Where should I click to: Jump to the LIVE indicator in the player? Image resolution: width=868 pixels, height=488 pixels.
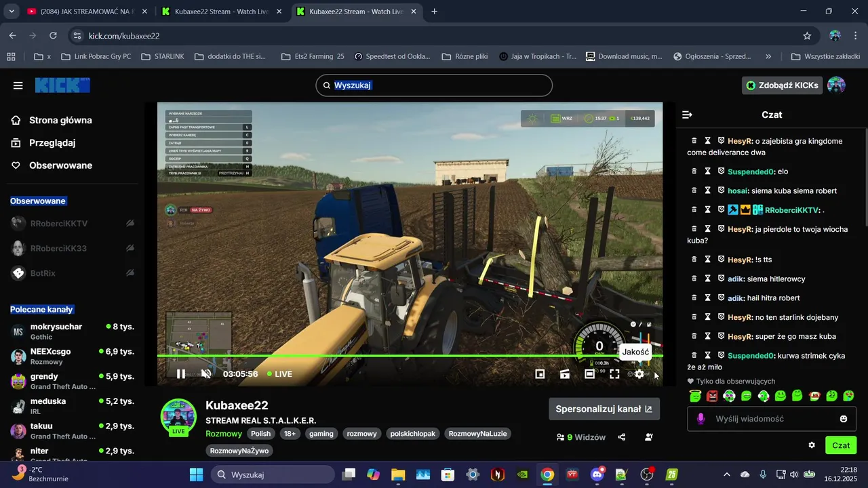click(279, 374)
